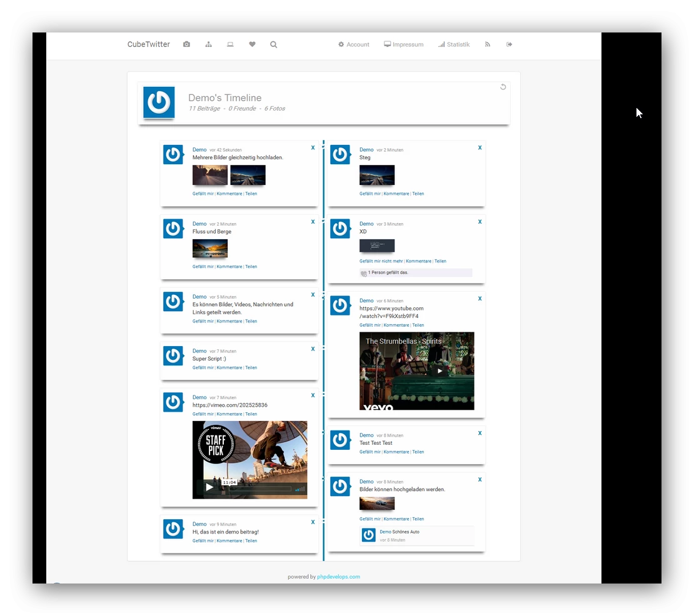Open Kommentare on 'Mehrere Bilder' post
This screenshot has width=694, height=616.
coord(229,194)
